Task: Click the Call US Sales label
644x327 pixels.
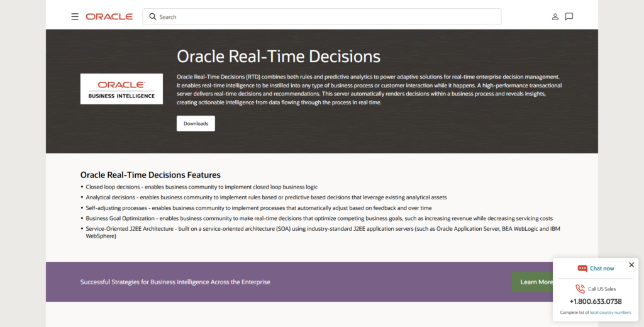Action: pyautogui.click(x=602, y=289)
